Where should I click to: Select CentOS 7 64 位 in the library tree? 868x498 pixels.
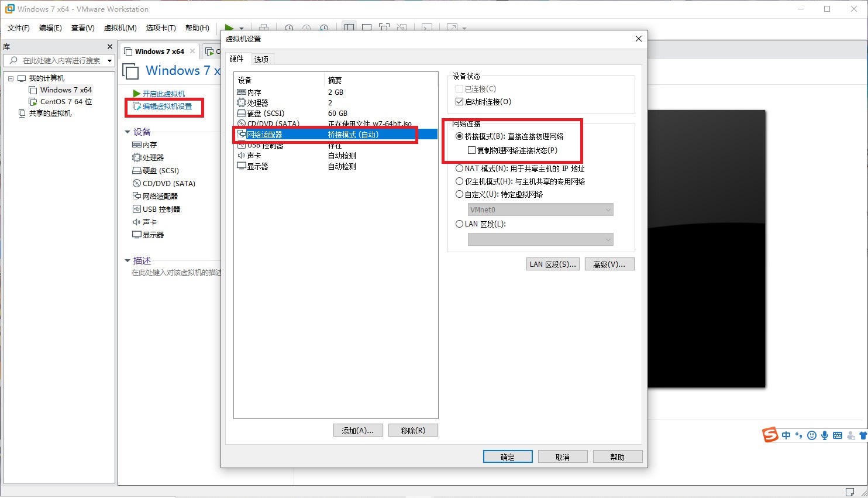66,102
